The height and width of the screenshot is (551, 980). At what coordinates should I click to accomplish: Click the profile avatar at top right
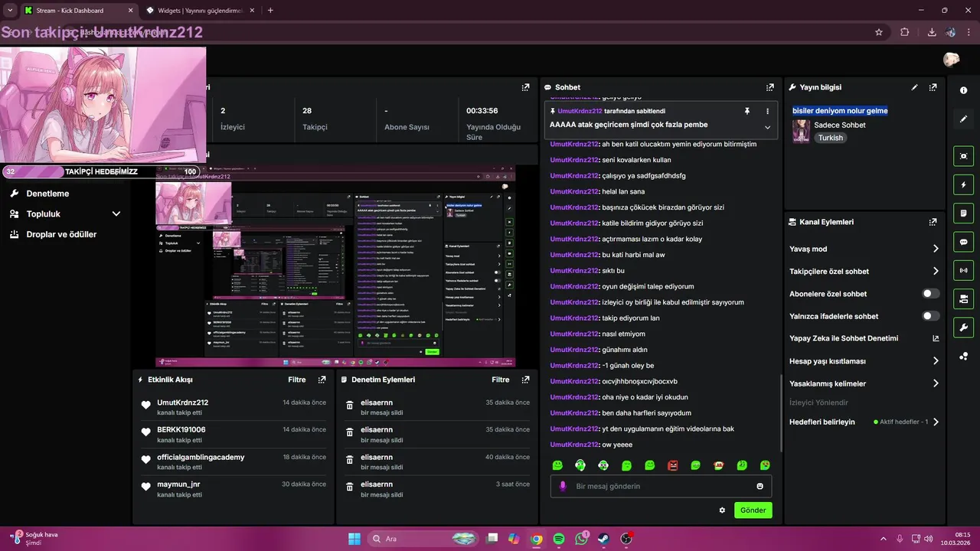tap(951, 60)
